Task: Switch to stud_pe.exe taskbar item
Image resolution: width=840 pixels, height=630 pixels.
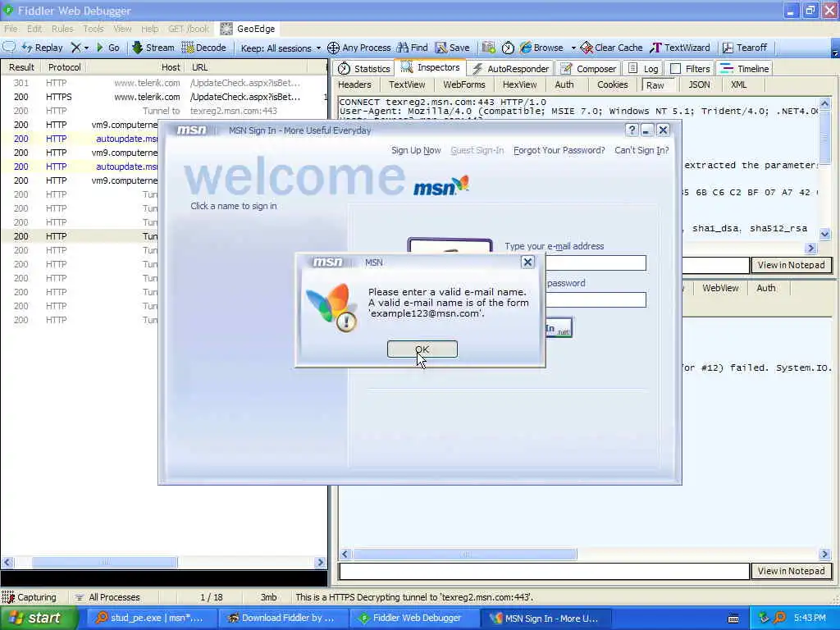Action: (x=150, y=619)
